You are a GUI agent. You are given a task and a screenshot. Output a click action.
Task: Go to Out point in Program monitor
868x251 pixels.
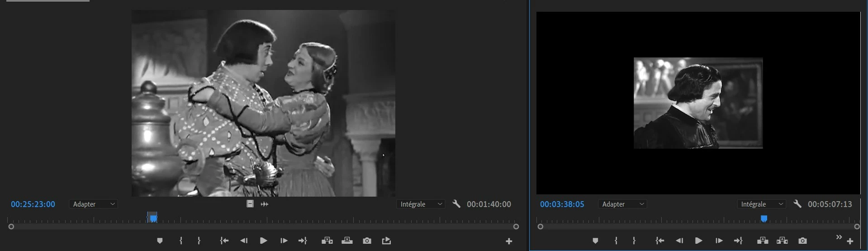[x=738, y=241]
